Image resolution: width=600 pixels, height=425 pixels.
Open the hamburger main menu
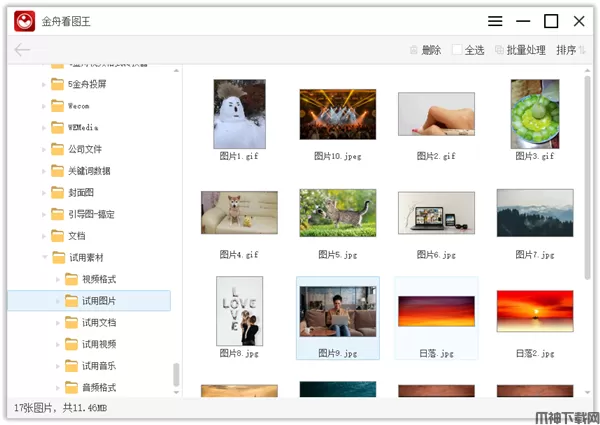point(495,21)
